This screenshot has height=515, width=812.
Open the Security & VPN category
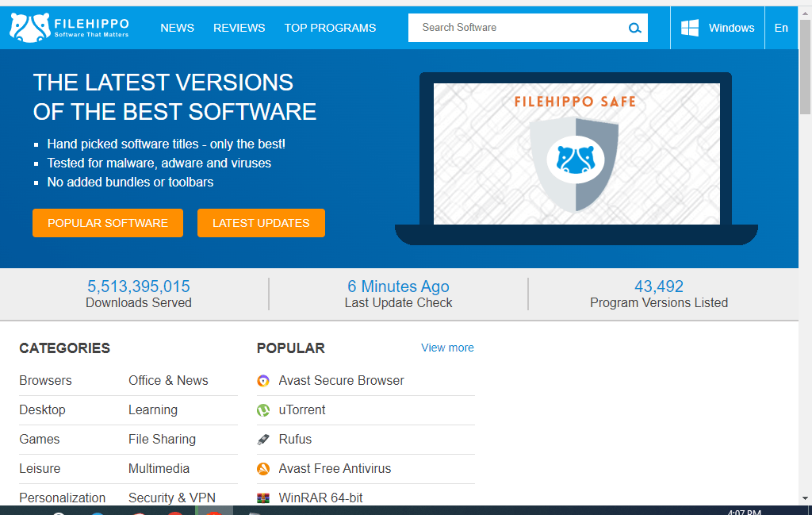(x=172, y=498)
